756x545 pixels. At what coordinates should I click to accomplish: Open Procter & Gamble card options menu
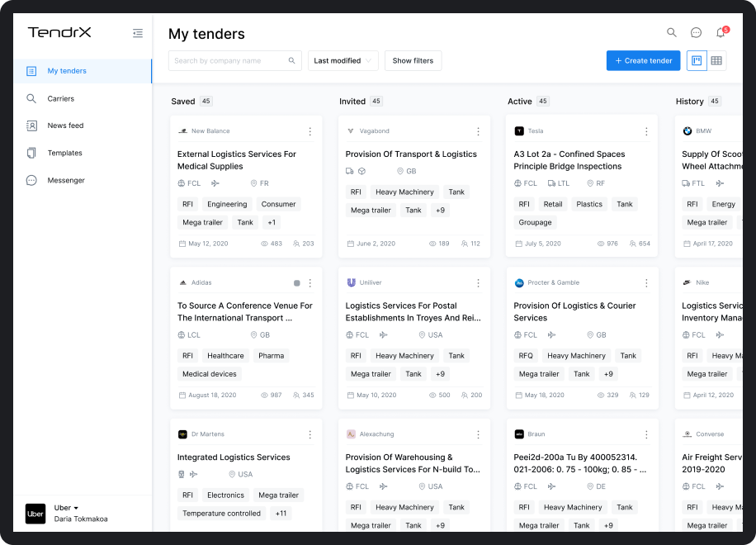pos(646,283)
